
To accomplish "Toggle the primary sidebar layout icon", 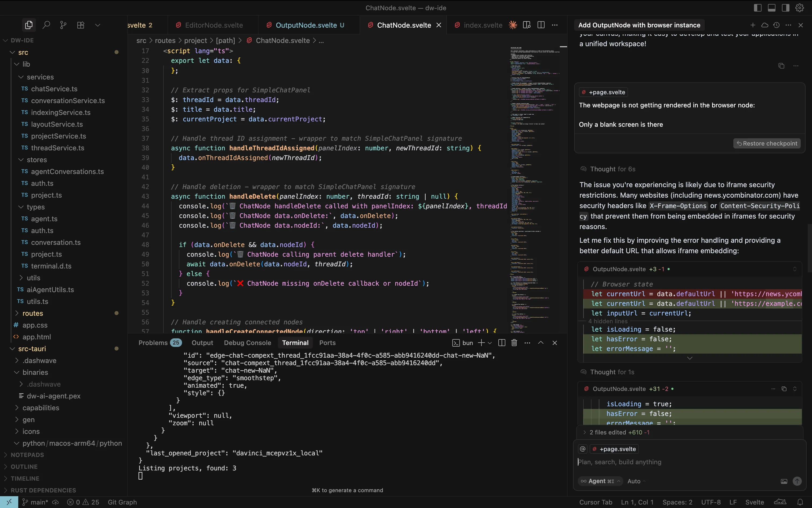I will click(x=757, y=8).
